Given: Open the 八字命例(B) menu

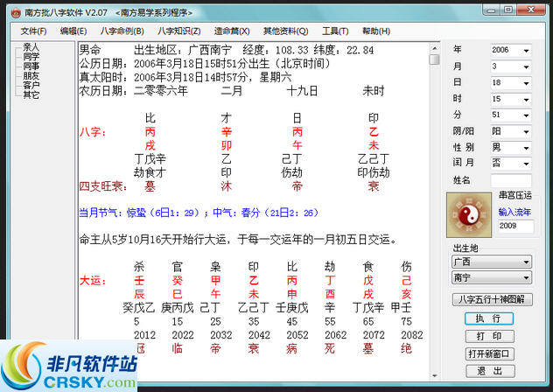Looking at the screenshot, I should (122, 31).
